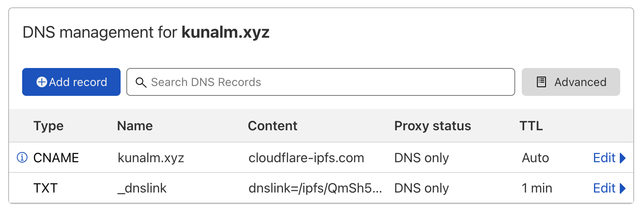Sort by the Type column header
Viewport: 644px width, 213px height.
[x=48, y=126]
